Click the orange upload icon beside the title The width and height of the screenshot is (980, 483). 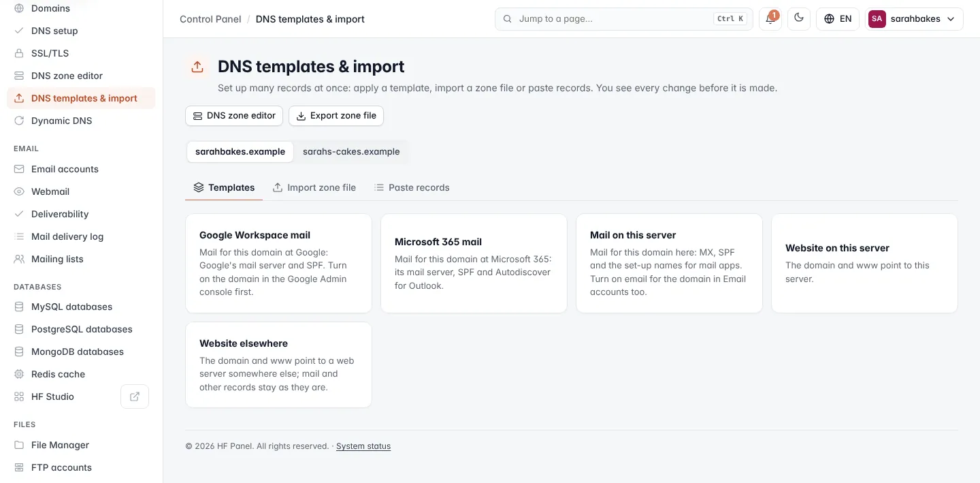point(197,67)
